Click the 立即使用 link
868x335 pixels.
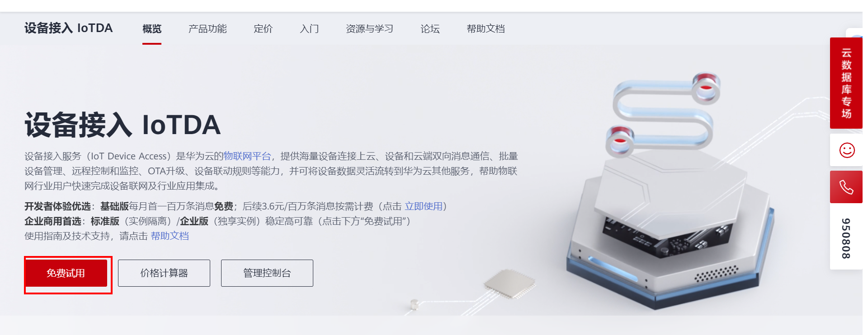pyautogui.click(x=424, y=206)
